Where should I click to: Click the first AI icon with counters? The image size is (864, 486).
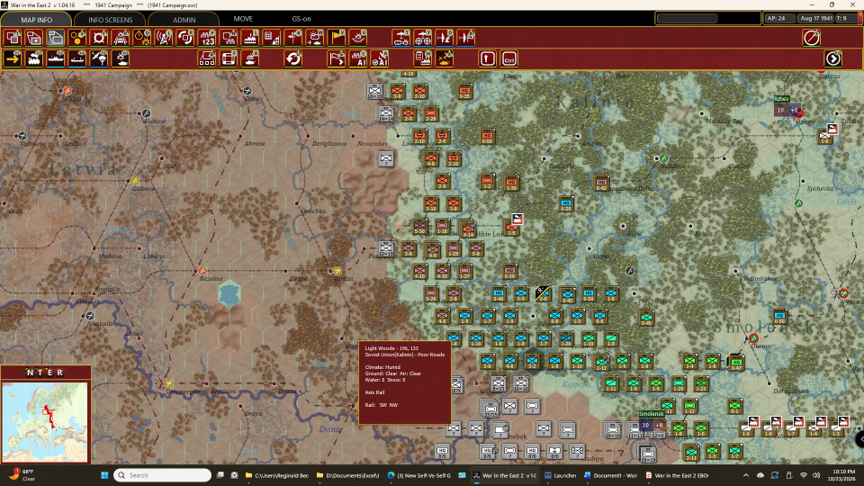click(358, 58)
